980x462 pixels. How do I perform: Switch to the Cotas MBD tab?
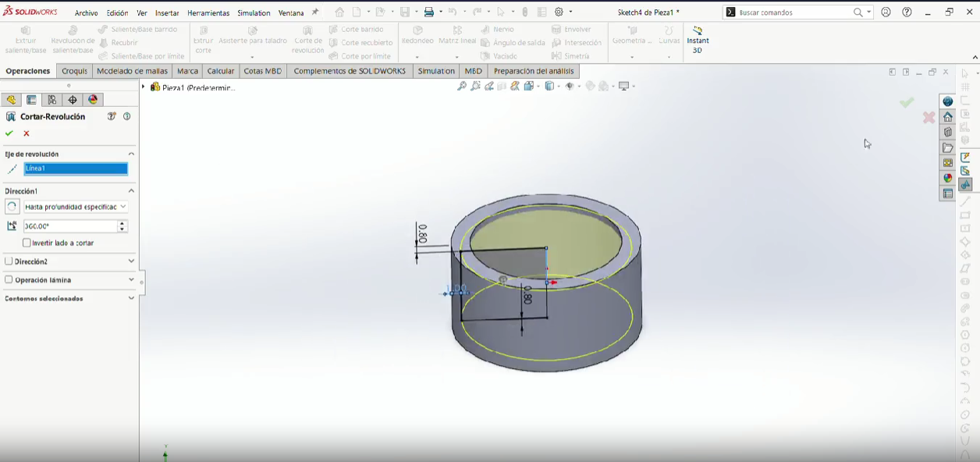pyautogui.click(x=263, y=71)
